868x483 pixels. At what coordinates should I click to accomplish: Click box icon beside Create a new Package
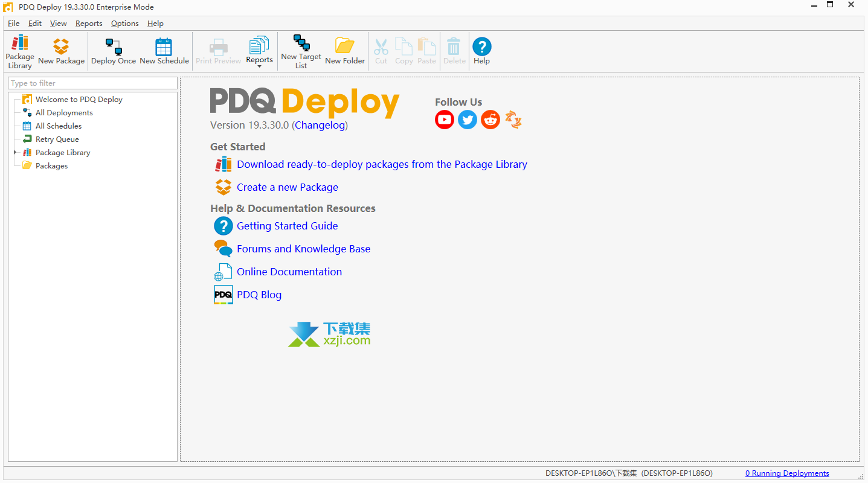point(223,187)
